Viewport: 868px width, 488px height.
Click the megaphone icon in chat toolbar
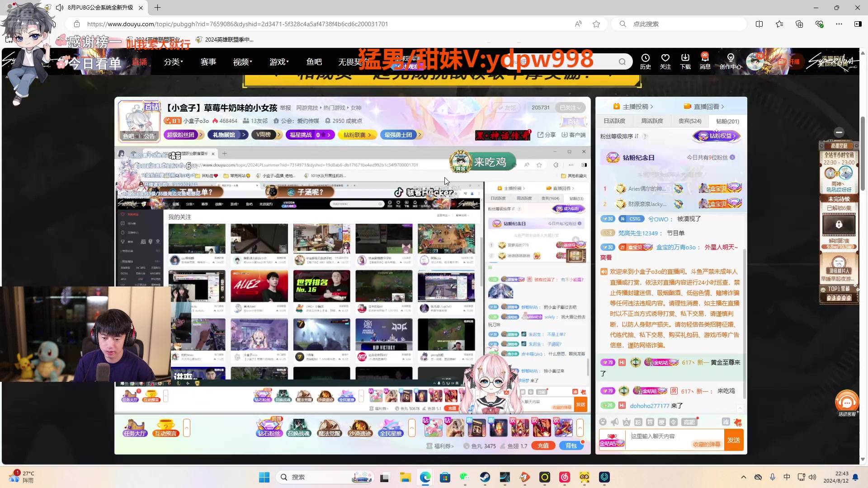point(614,422)
